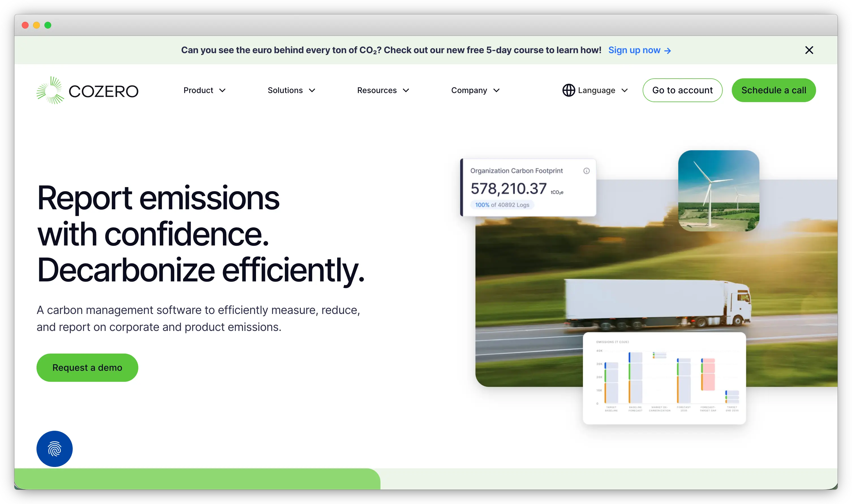Click the Request a demo button
852x504 pixels.
87,367
